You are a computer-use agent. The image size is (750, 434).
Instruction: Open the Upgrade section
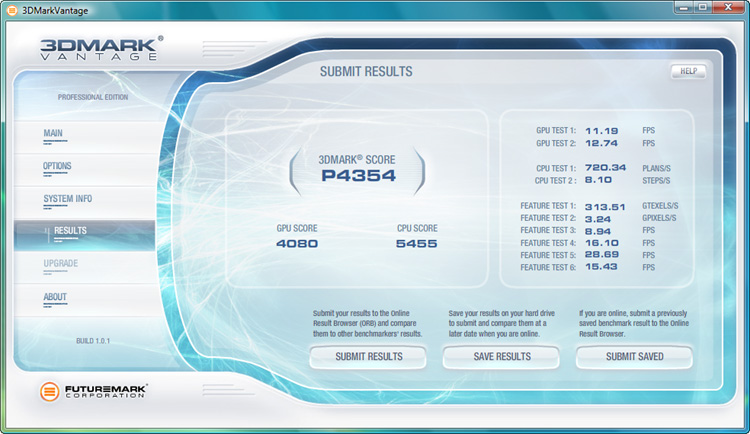[61, 263]
